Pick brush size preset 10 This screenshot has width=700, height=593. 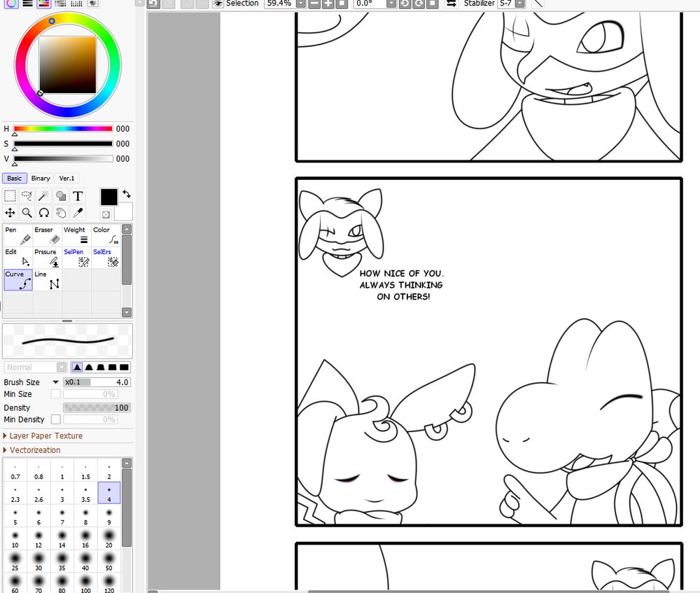(15, 539)
